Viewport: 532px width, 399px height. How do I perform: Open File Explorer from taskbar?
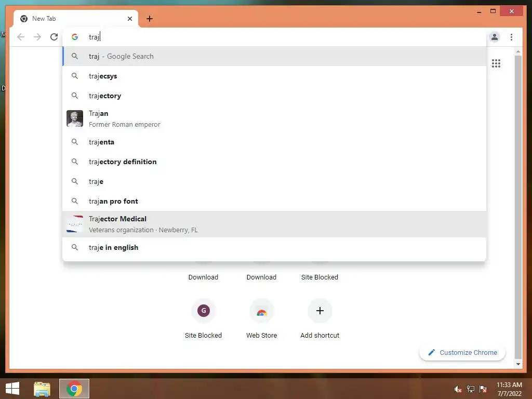click(x=42, y=389)
